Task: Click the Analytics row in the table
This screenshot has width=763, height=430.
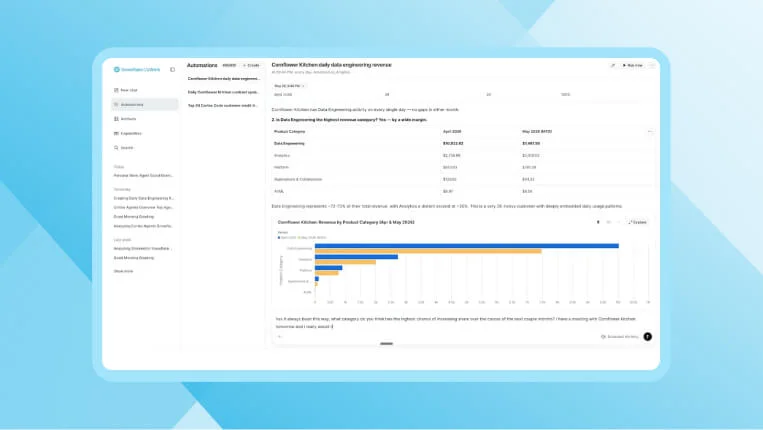Action: coord(462,156)
